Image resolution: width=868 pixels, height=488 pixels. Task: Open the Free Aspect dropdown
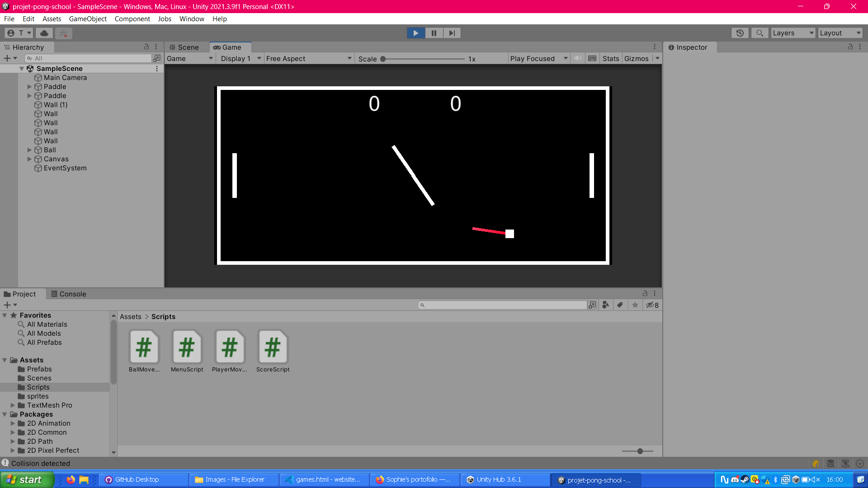tap(308, 58)
